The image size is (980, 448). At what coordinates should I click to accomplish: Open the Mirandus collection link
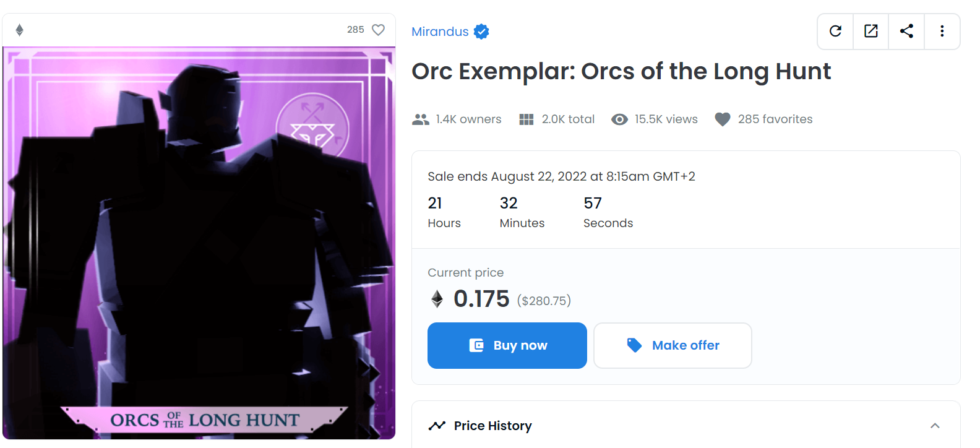point(440,32)
